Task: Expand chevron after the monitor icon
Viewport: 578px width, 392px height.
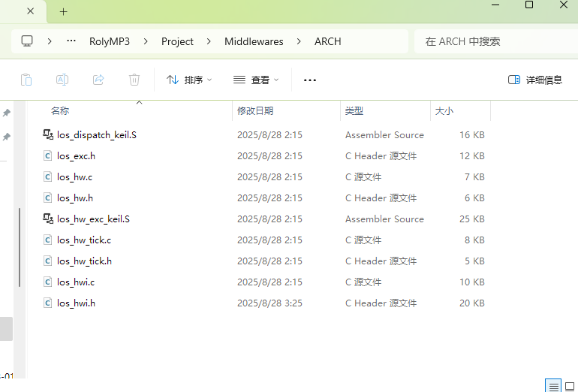Action: pos(50,41)
